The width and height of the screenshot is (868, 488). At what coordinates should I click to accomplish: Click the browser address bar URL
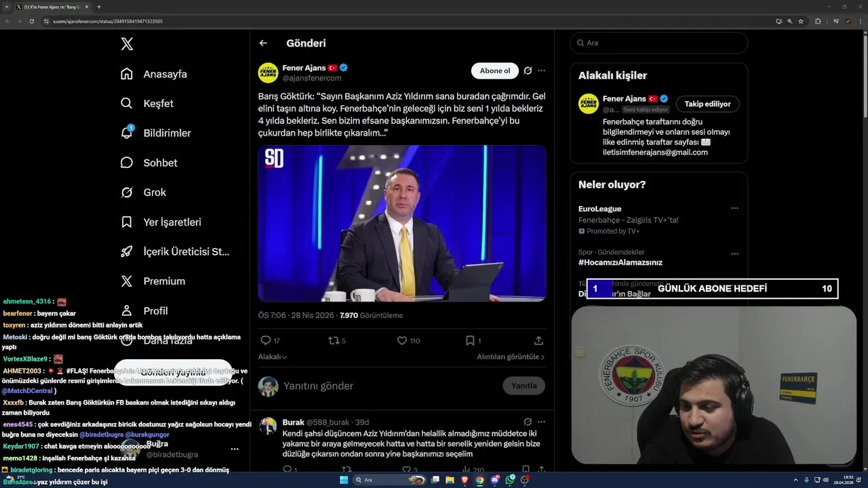(107, 21)
